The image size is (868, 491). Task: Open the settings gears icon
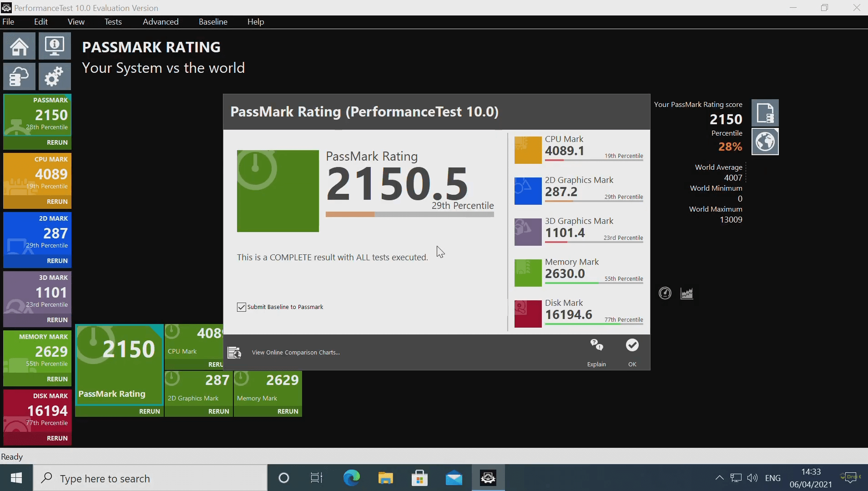tap(55, 76)
